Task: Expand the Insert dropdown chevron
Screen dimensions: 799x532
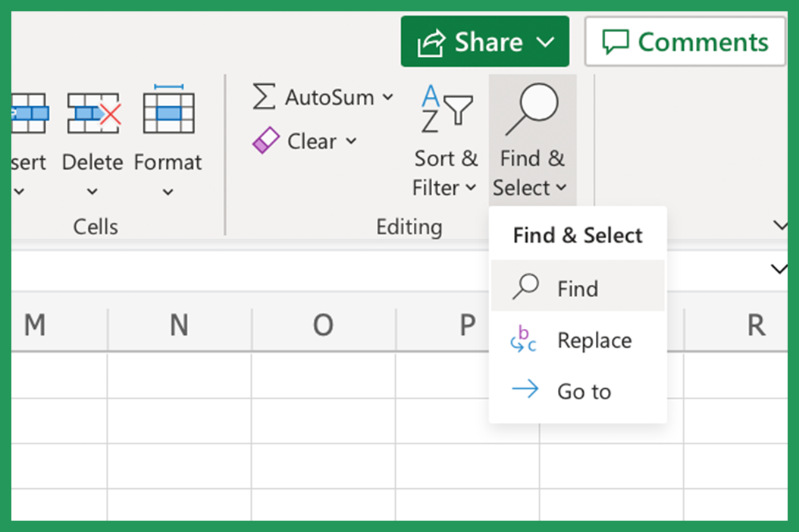Action: 19,192
